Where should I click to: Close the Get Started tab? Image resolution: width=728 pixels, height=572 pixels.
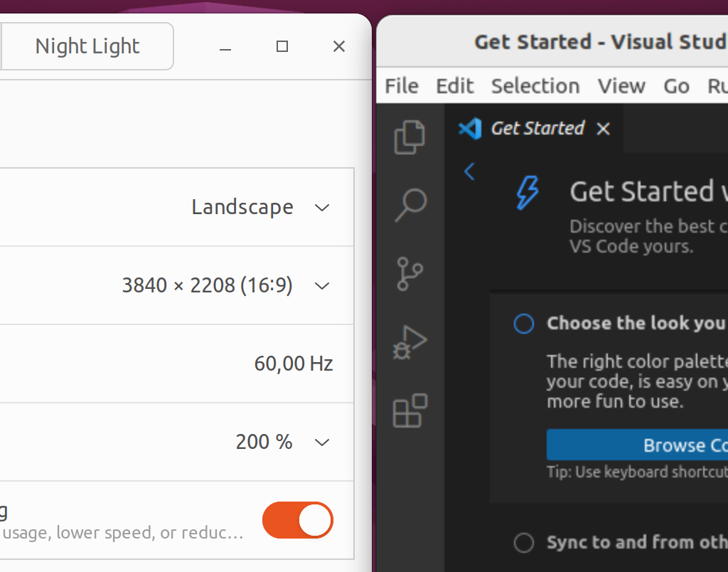pos(603,129)
